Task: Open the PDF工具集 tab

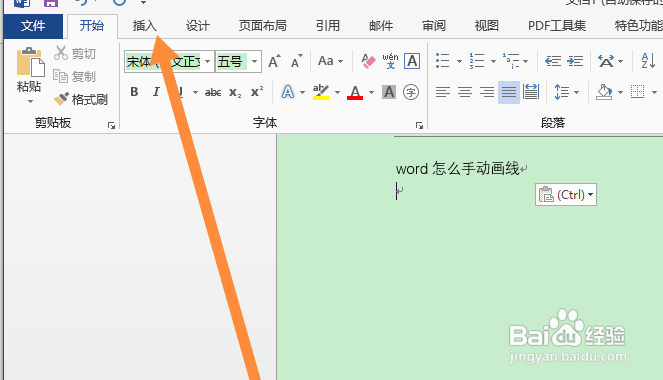Action: [x=557, y=26]
